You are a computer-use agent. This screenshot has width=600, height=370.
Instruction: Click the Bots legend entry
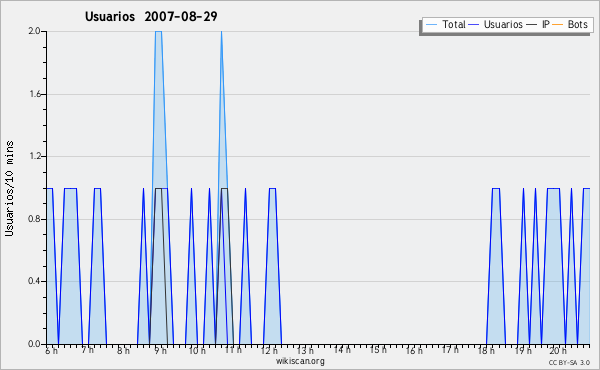(570, 24)
